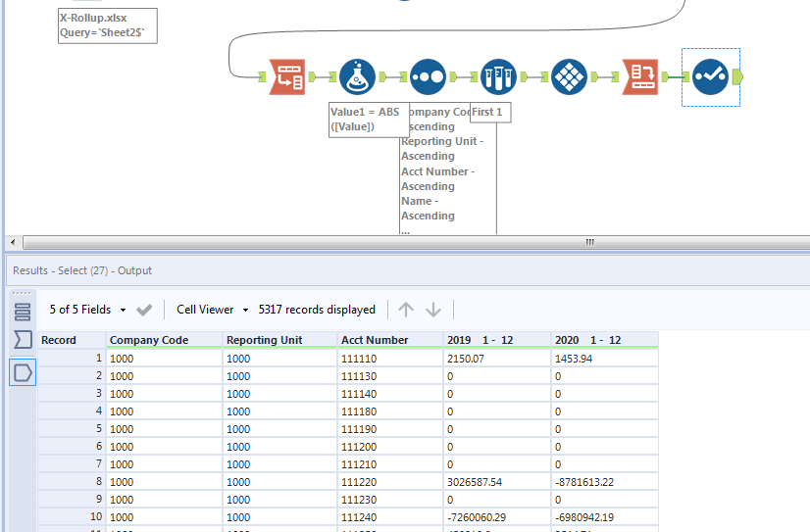810x532 pixels.
Task: Show the output anchor data view icon
Action: pos(23,372)
